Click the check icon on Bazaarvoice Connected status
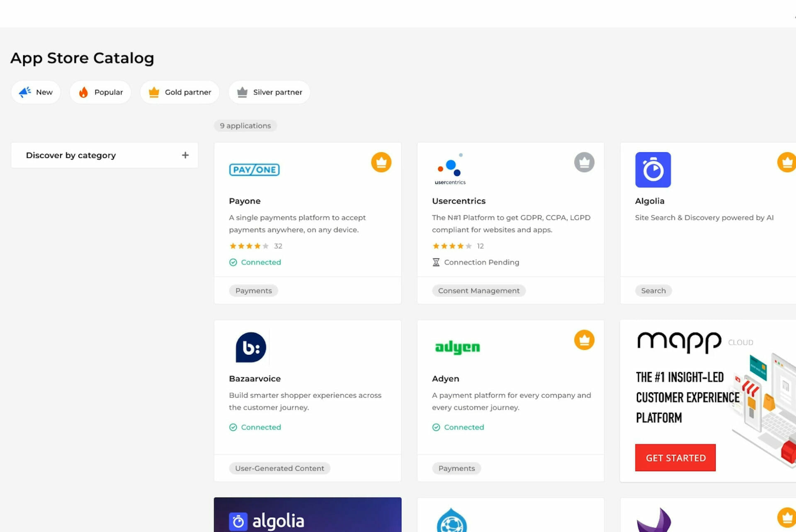This screenshot has width=796, height=532. pos(233,427)
